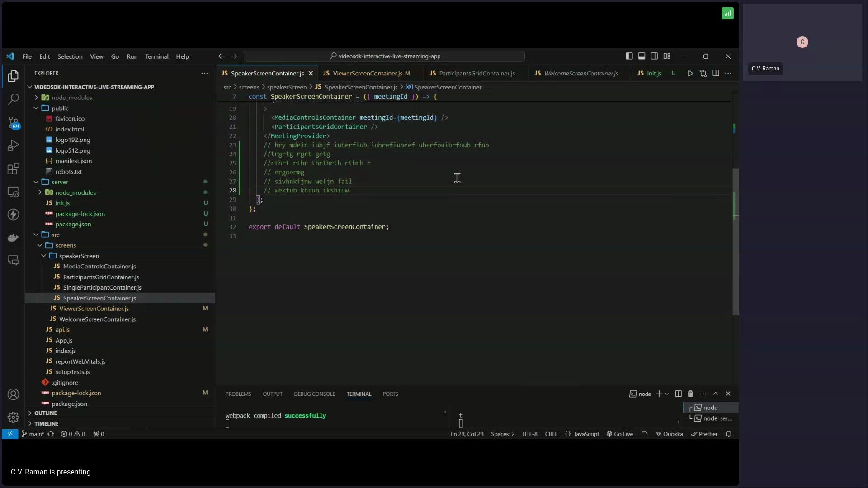Toggle Secondary Side Bar visibility
This screenshot has height=488, width=868.
pyautogui.click(x=654, y=56)
